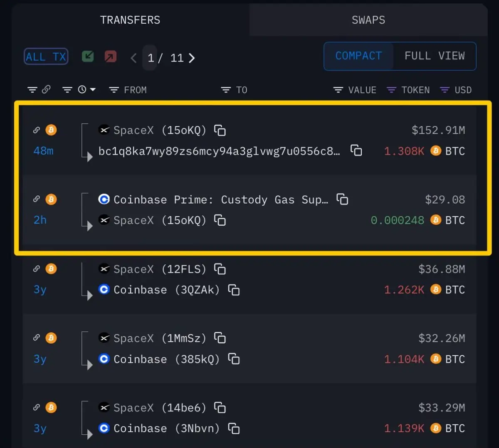Click Bitcoin chain icon in SpaceX (12FLS) row
Image resolution: width=499 pixels, height=448 pixels.
click(x=51, y=269)
